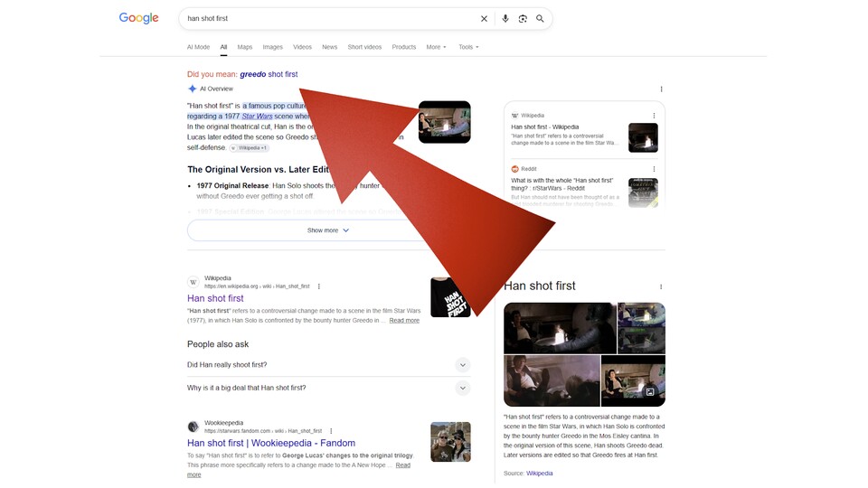Expand the More dropdown
The height and width of the screenshot is (488, 868).
[x=436, y=47]
